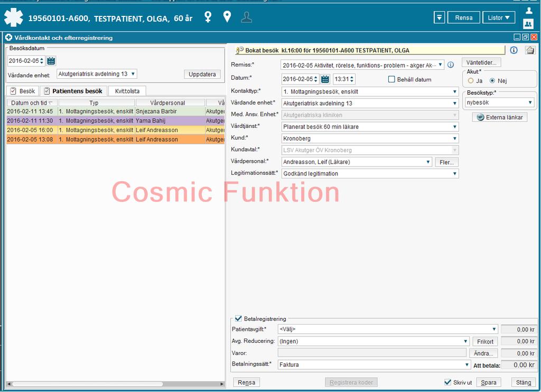Open the Legitimationssätt dropdown

(370, 174)
